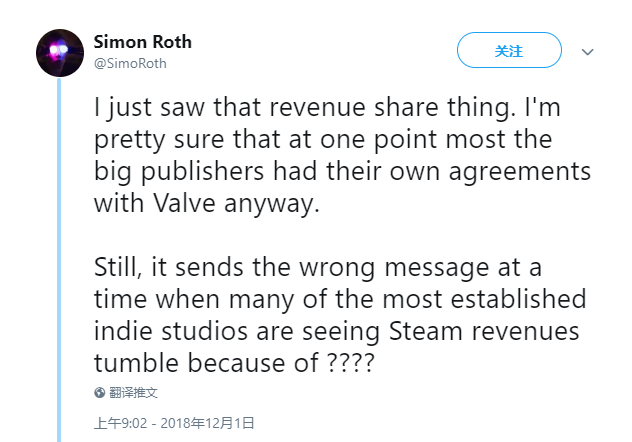Click the word "Steam" in the tweet
This screenshot has height=442, width=632.
click(426, 331)
